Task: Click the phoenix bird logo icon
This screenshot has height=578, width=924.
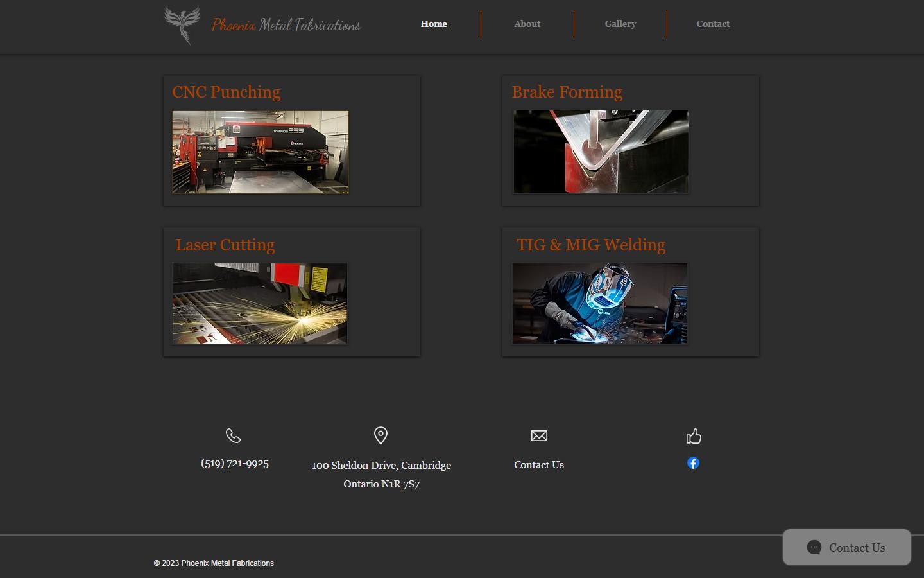Action: (x=182, y=25)
